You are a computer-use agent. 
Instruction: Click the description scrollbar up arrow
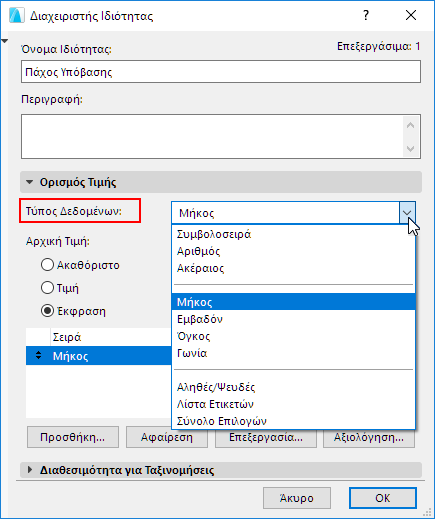pos(411,125)
